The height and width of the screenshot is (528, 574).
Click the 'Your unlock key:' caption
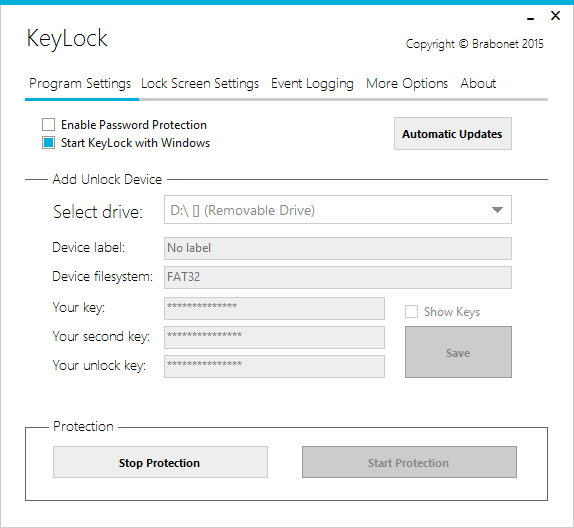pos(99,365)
